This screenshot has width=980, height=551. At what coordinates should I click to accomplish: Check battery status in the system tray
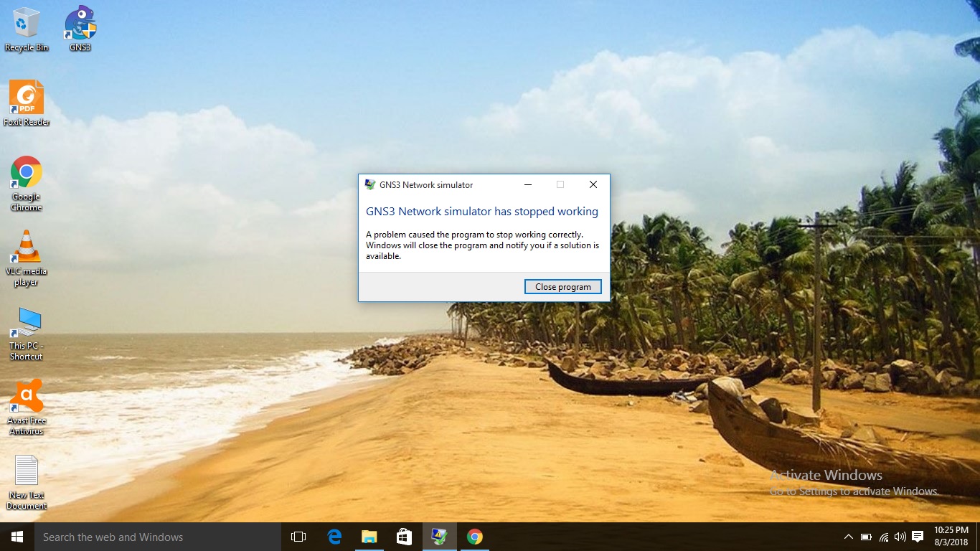pyautogui.click(x=866, y=537)
